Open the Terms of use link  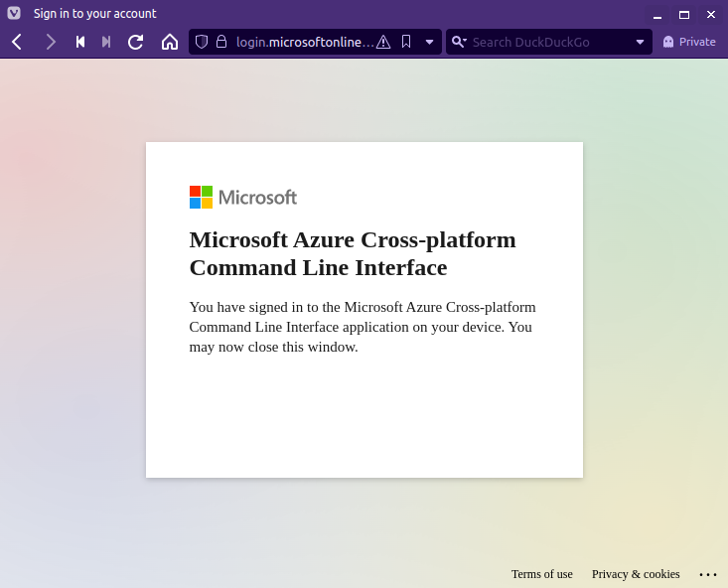pyautogui.click(x=542, y=574)
